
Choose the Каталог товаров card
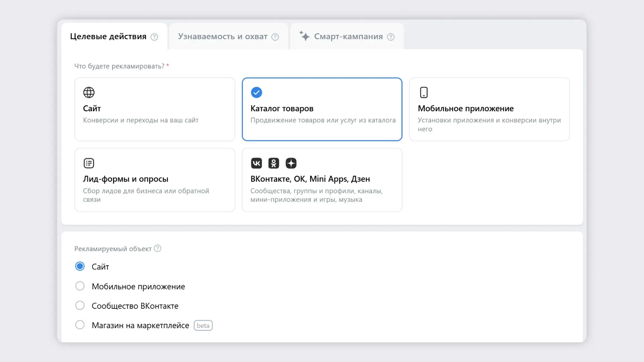click(322, 109)
